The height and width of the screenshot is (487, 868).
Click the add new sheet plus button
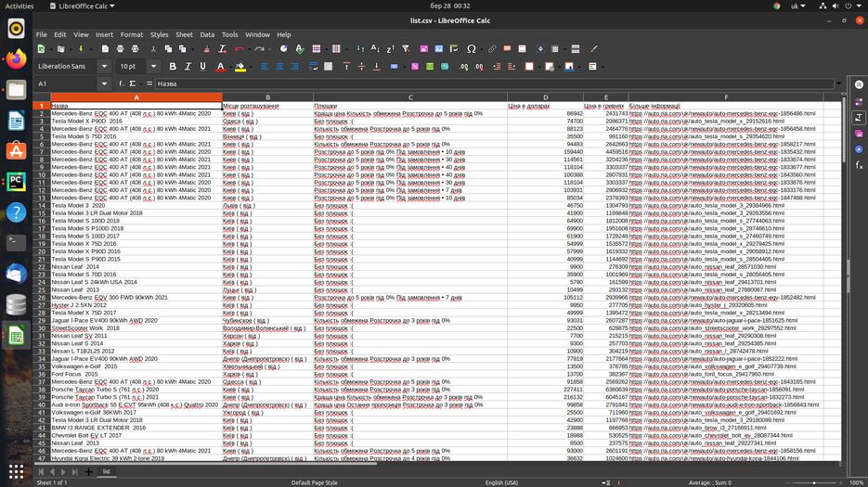coord(88,471)
